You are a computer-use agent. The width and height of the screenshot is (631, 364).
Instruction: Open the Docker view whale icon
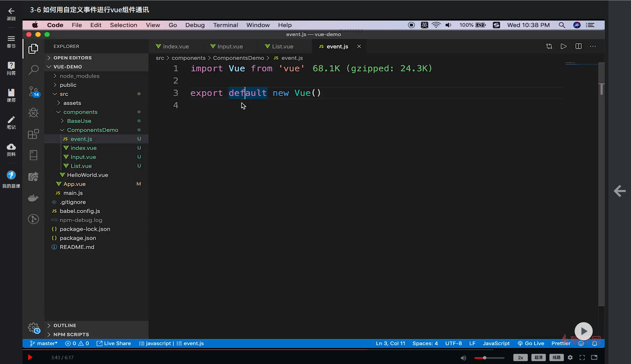coord(33,198)
